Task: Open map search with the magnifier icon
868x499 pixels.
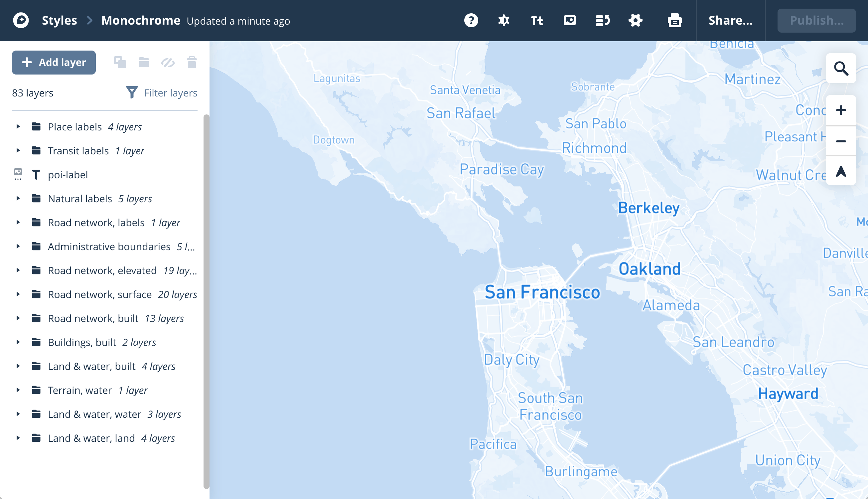Action: tap(841, 69)
